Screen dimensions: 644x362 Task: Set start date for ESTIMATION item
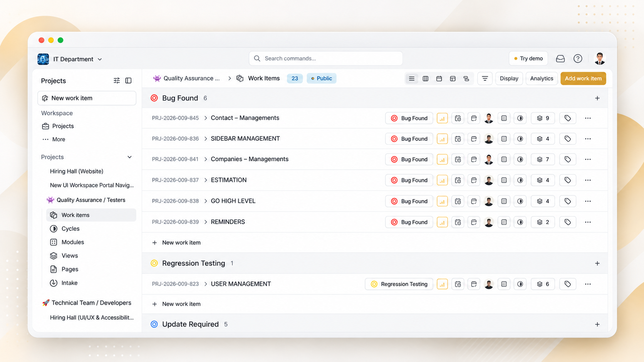coord(458,180)
